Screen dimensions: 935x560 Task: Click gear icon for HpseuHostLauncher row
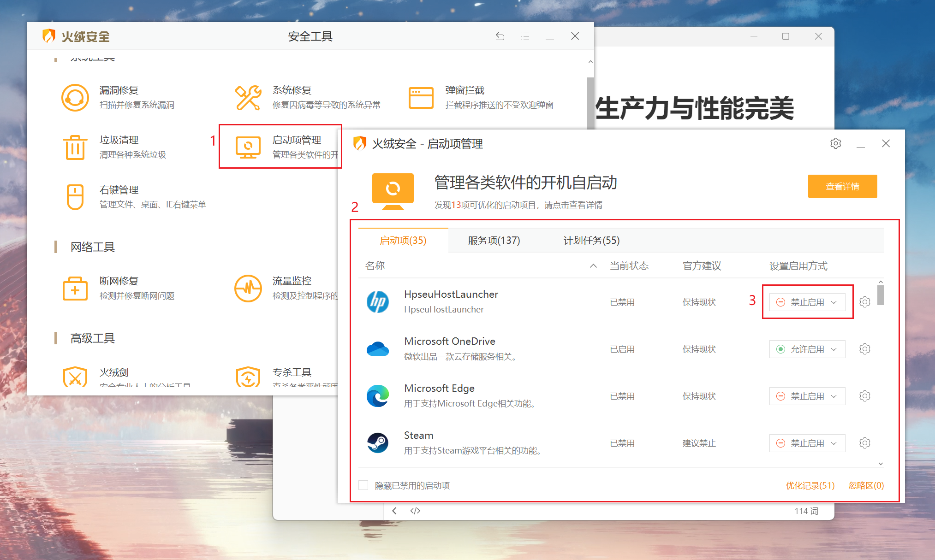865,302
